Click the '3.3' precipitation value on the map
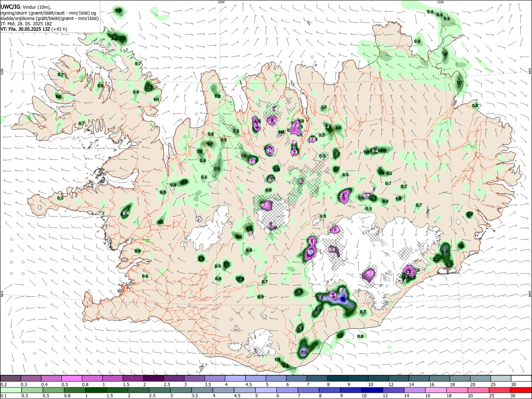 pos(298,292)
